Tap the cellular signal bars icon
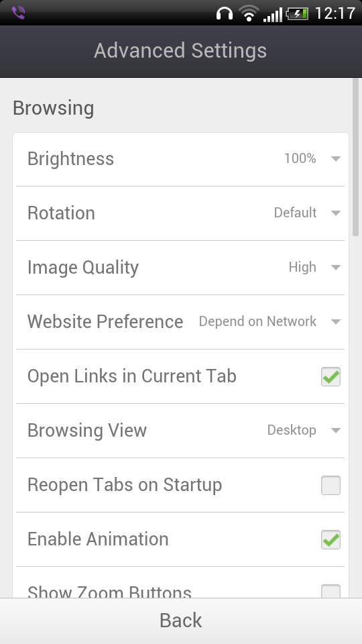The width and height of the screenshot is (362, 644). click(x=273, y=14)
